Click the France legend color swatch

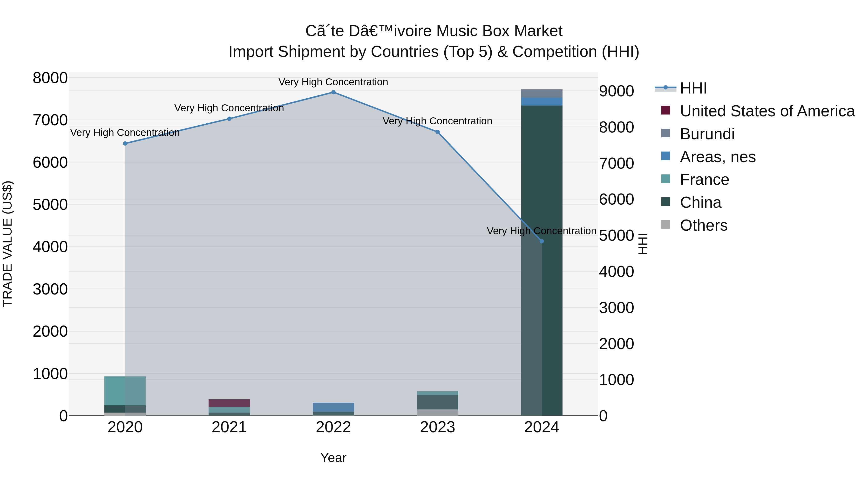[665, 179]
